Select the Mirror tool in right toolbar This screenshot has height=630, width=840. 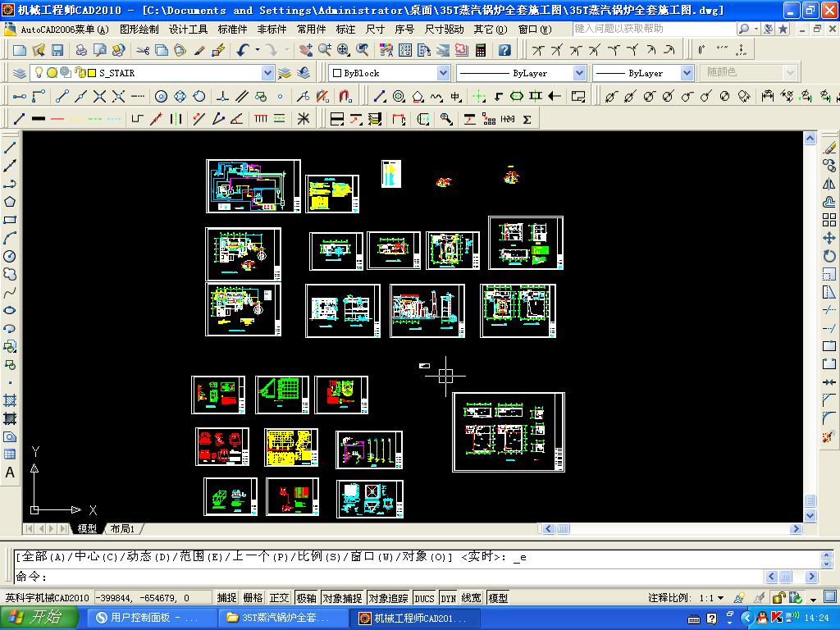coord(829,184)
